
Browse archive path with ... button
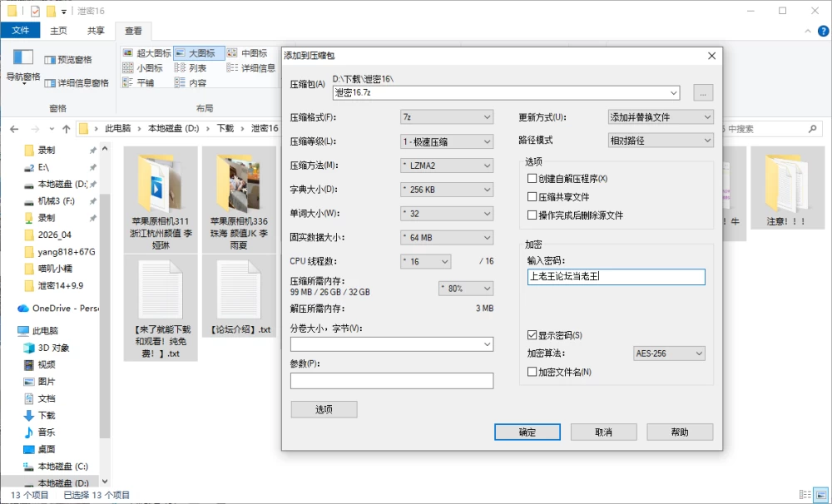click(703, 92)
